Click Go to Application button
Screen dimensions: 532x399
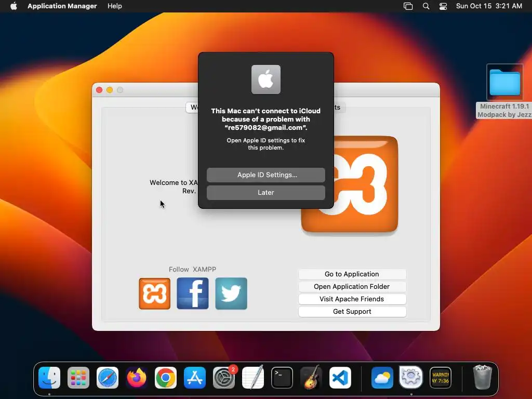click(352, 274)
